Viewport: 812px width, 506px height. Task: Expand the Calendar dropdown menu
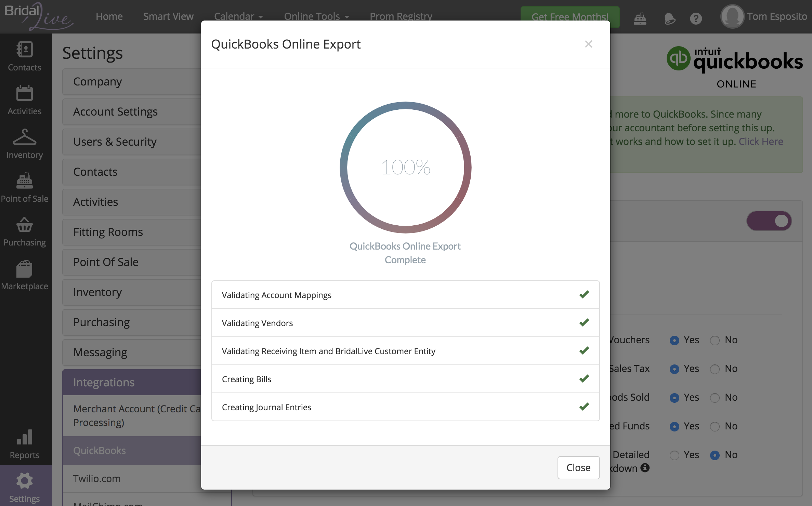pyautogui.click(x=238, y=16)
